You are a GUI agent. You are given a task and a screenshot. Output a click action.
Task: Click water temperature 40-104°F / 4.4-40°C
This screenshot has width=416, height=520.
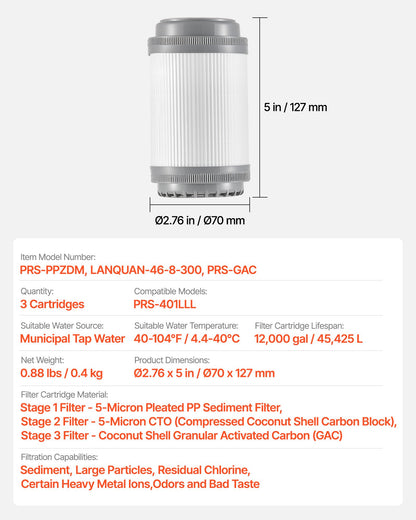(187, 339)
